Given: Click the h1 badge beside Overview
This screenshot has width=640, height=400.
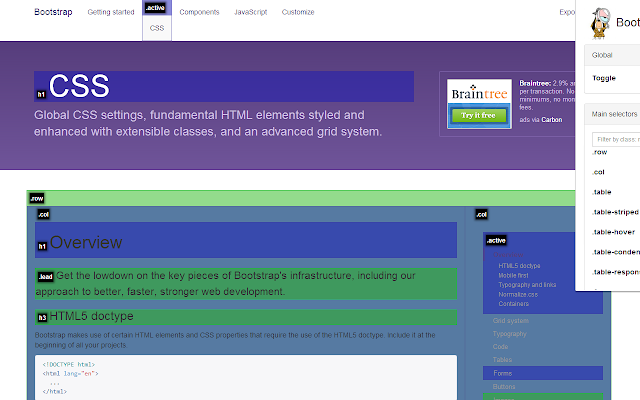Looking at the screenshot, I should [42, 246].
